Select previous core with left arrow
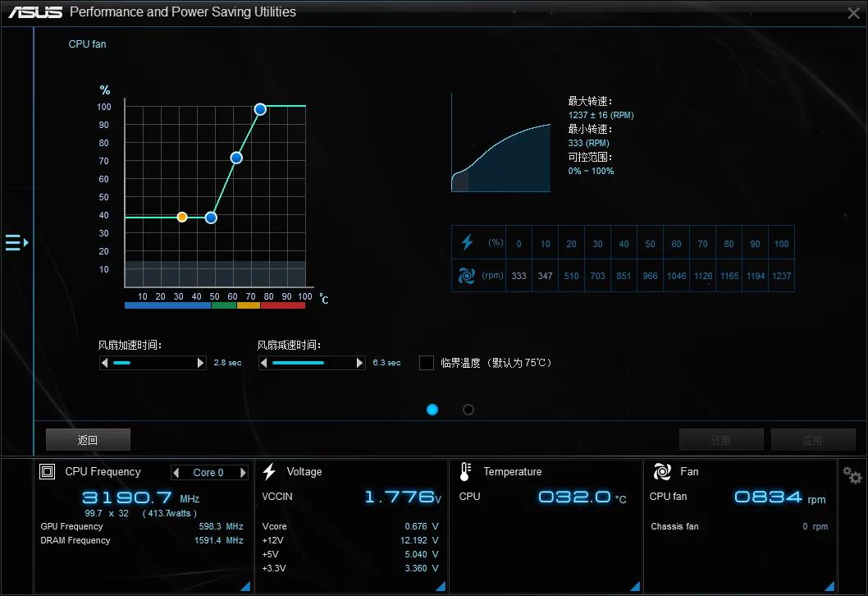This screenshot has width=868, height=596. [x=176, y=473]
